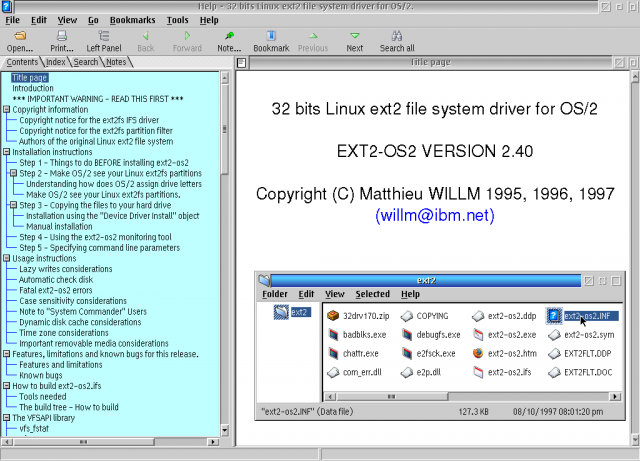
Task: Select the ext2-os2.sym file icon
Action: (x=554, y=334)
